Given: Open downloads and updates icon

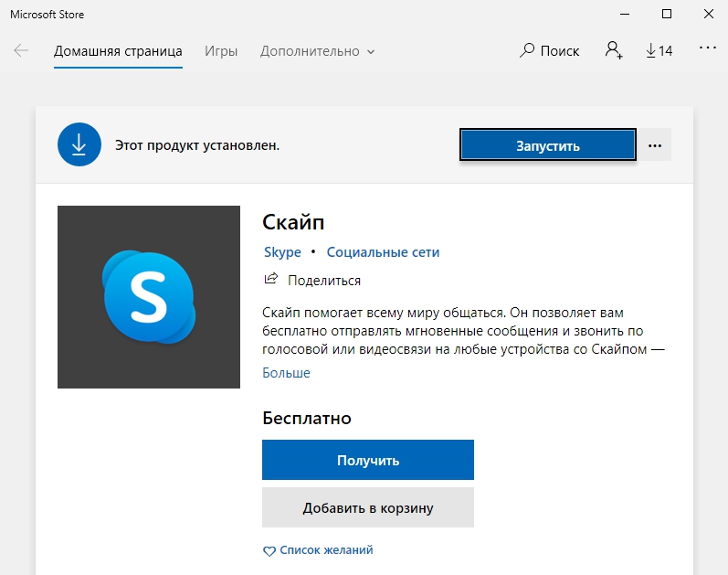Looking at the screenshot, I should (x=651, y=51).
